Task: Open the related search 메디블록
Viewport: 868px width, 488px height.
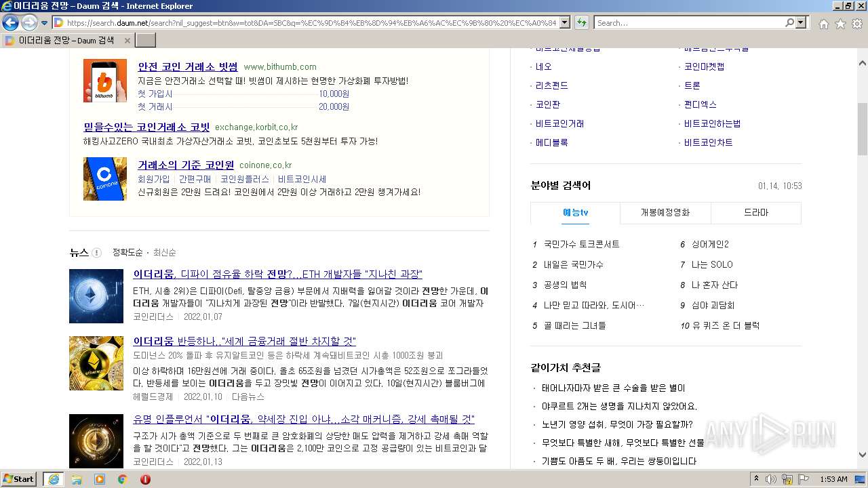Action: click(x=552, y=142)
